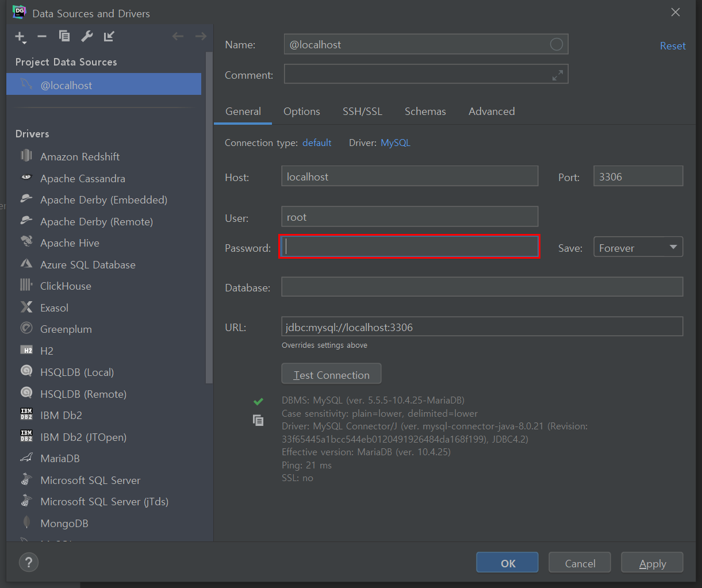Screen dimensions: 702x588
Task: Copy connection test result to clipboard
Action: [x=258, y=420]
